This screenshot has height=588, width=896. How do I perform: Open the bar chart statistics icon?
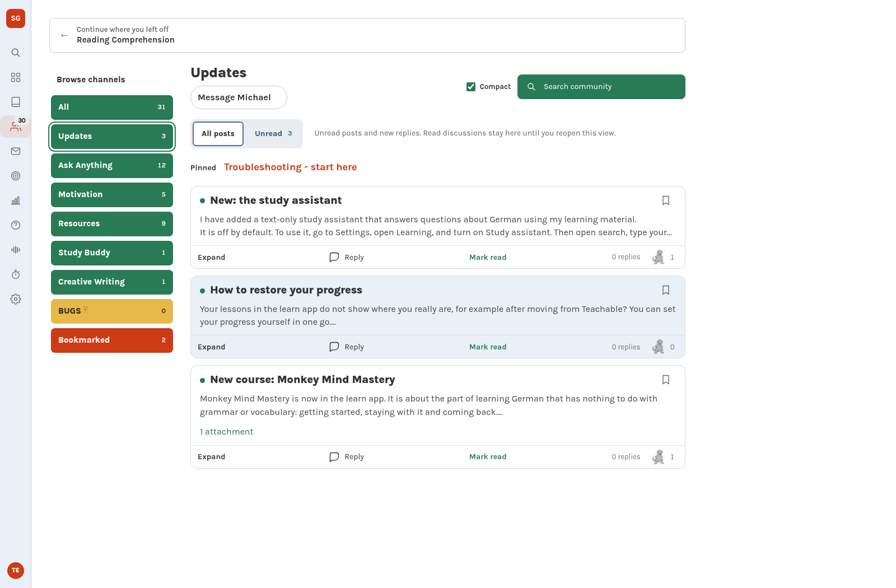(x=16, y=200)
